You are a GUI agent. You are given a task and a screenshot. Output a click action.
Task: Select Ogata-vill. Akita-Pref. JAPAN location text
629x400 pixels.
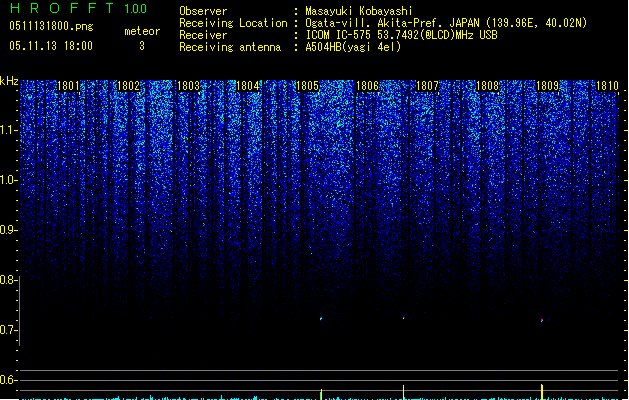click(446, 23)
